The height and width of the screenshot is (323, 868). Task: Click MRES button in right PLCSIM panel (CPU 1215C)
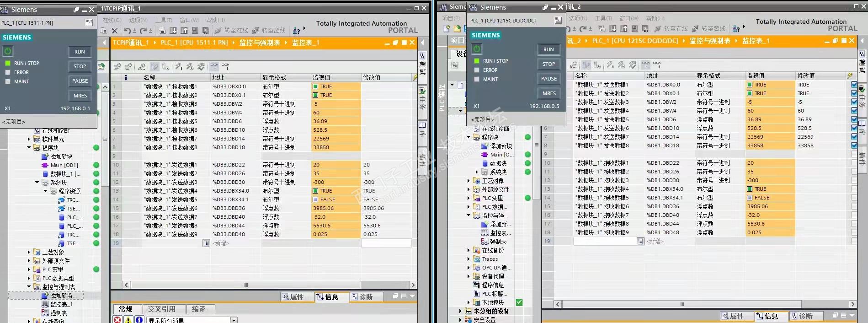point(548,93)
